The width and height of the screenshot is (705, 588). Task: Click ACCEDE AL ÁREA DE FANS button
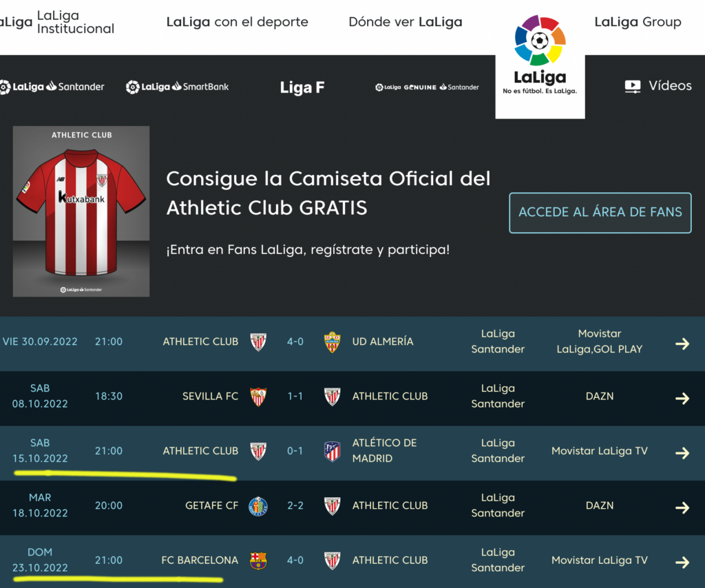pos(600,212)
